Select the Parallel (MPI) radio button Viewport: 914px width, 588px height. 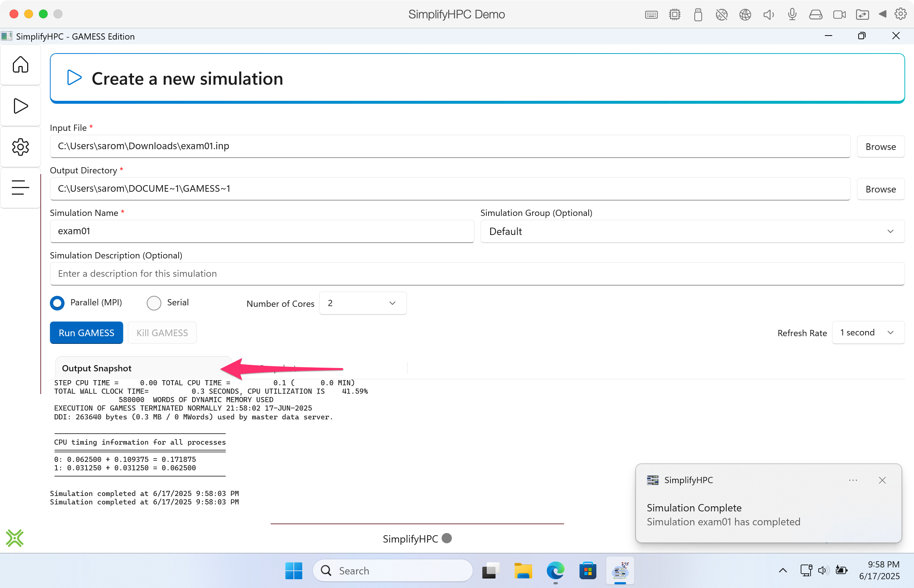pos(57,303)
